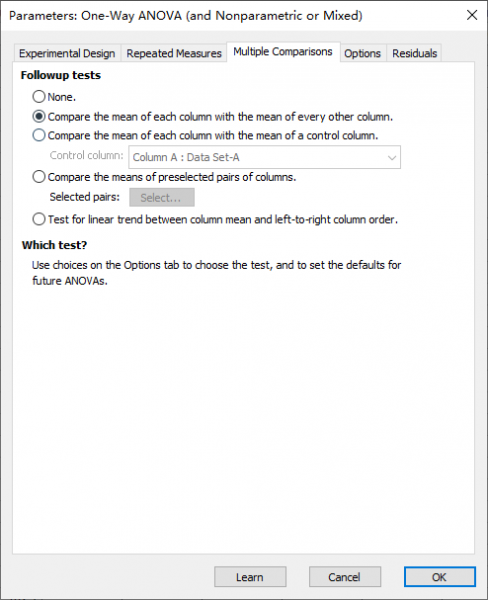Switch to the Experimental Design tab
The image size is (488, 600).
click(67, 53)
